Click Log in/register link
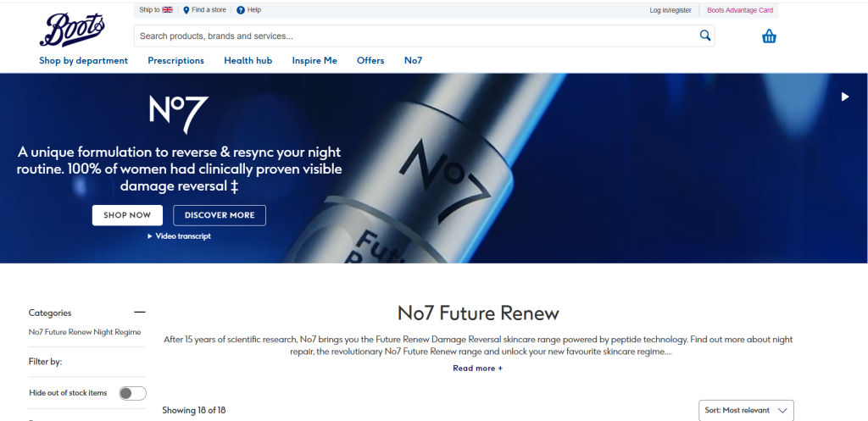This screenshot has width=868, height=421. [670, 10]
